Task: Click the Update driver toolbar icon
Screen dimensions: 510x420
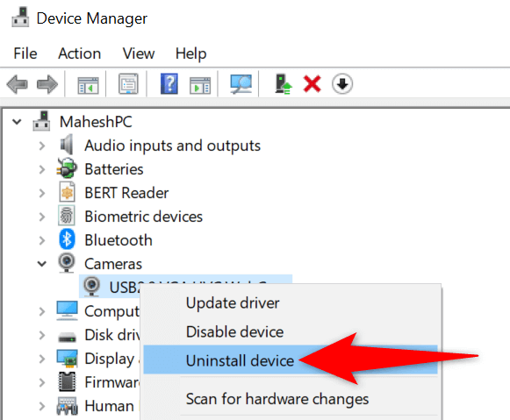Action: (x=284, y=84)
